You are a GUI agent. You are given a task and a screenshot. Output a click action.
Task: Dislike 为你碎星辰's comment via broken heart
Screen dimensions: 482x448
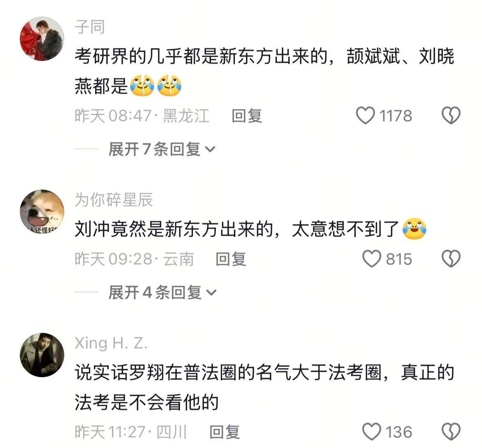tap(451, 259)
